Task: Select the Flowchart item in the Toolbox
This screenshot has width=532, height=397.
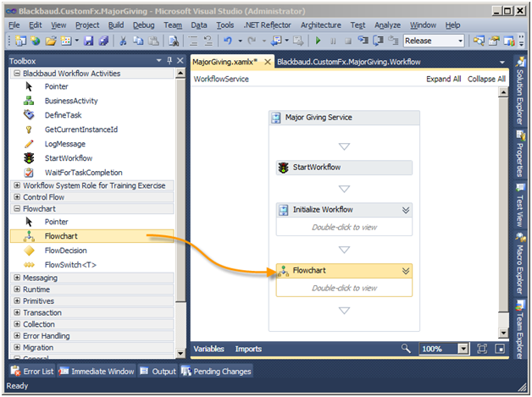Action: (x=91, y=236)
